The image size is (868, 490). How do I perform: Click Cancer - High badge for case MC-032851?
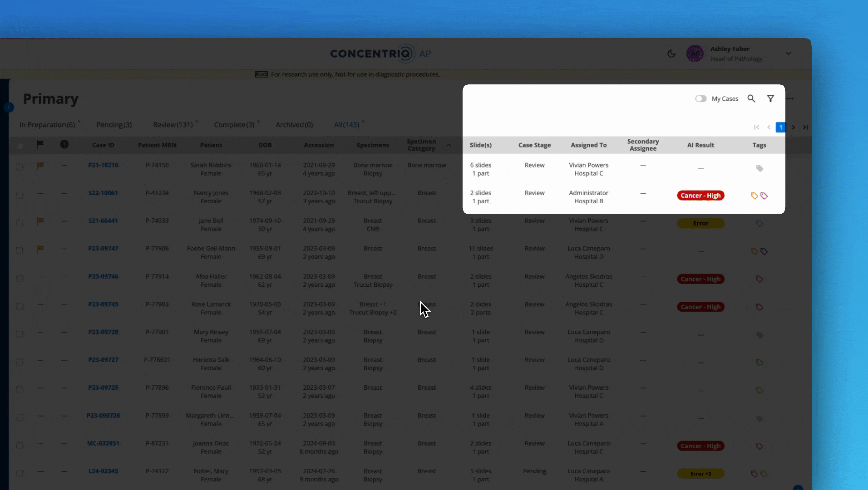[x=700, y=446]
